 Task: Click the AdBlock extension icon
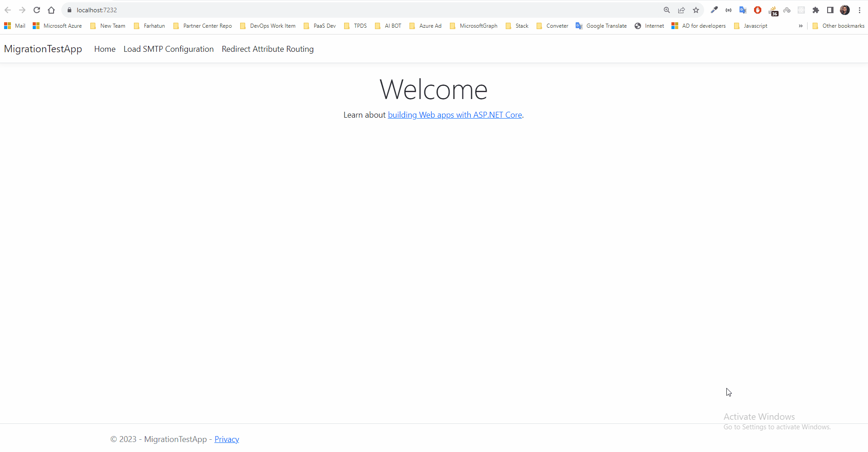(758, 10)
